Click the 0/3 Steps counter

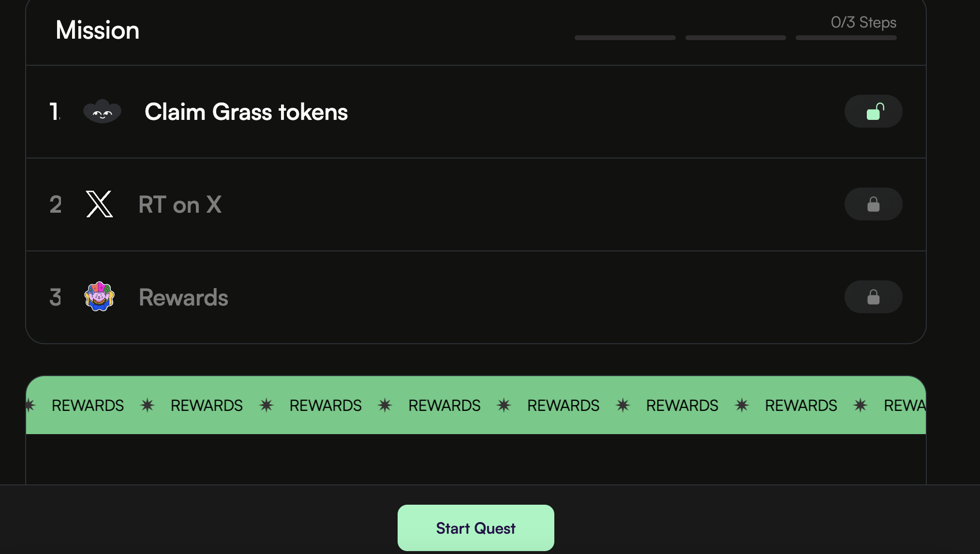pos(863,22)
